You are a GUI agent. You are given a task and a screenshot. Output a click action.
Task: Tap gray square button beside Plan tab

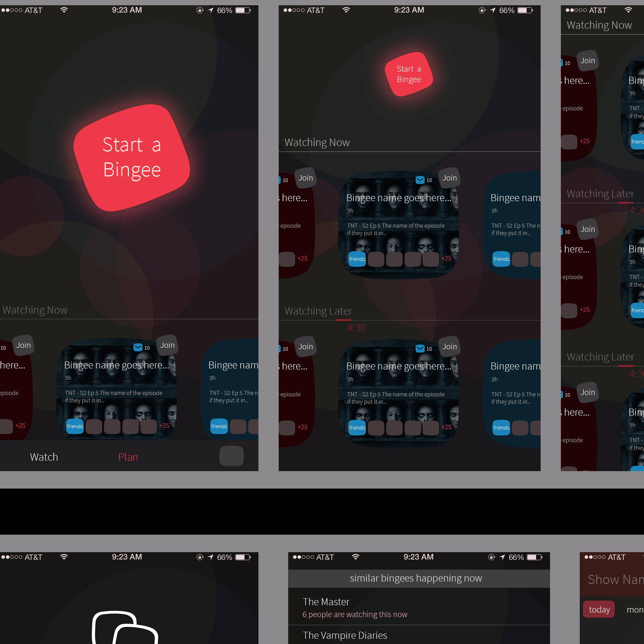(232, 456)
